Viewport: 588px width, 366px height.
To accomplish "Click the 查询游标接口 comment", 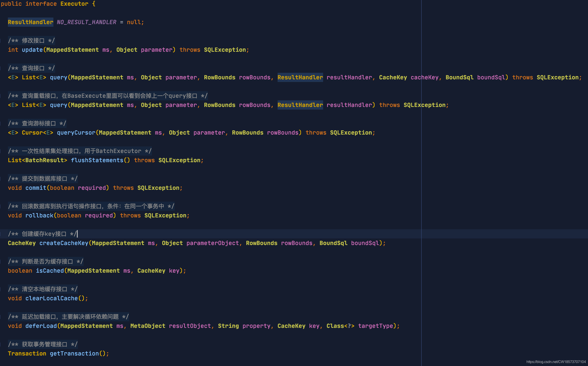I will (37, 123).
